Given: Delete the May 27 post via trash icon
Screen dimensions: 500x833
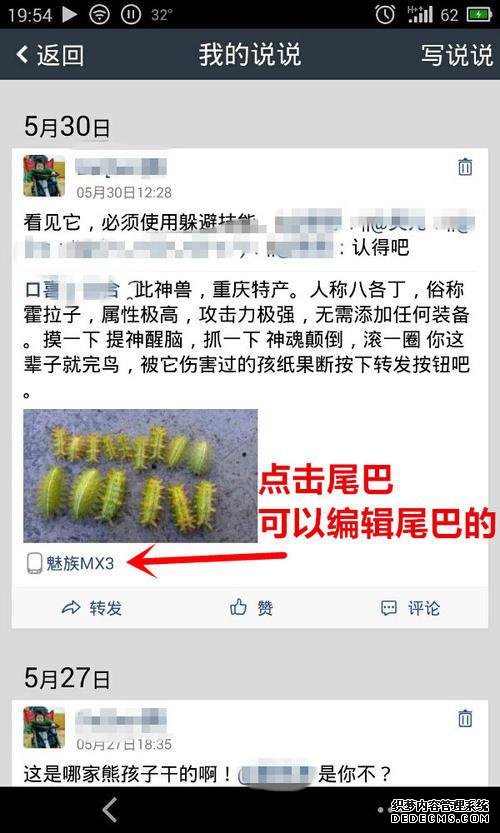Looking at the screenshot, I should (465, 718).
